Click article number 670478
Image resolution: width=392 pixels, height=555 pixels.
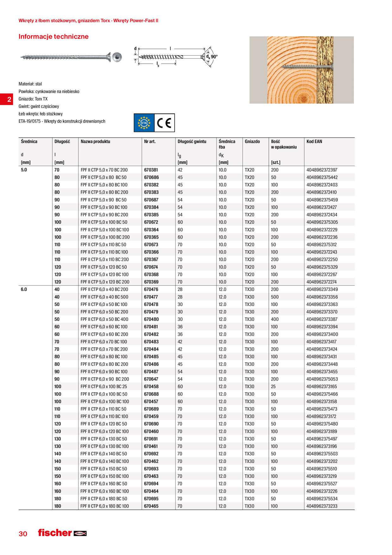[x=151, y=304]
